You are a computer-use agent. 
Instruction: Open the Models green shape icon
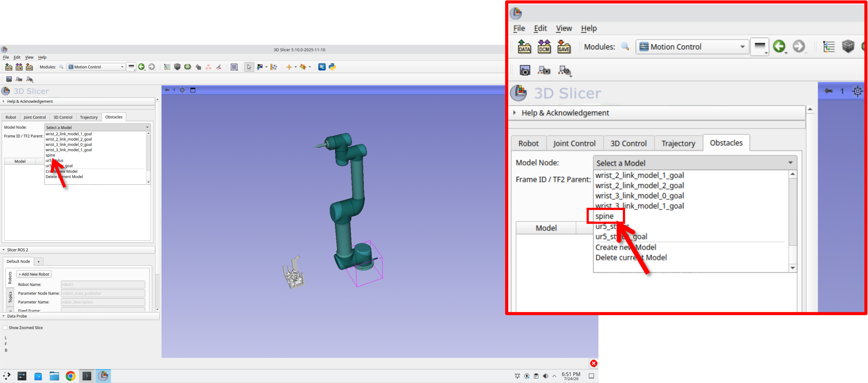pyautogui.click(x=188, y=67)
